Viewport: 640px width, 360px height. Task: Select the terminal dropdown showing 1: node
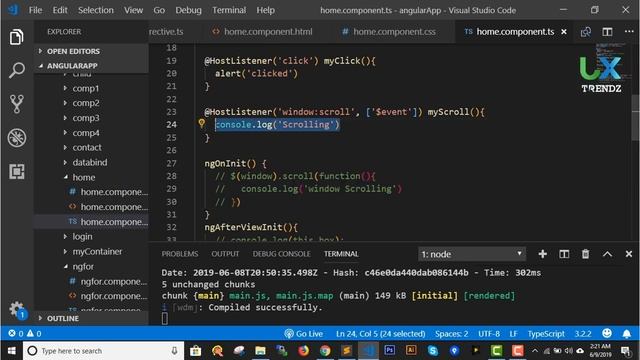click(472, 254)
